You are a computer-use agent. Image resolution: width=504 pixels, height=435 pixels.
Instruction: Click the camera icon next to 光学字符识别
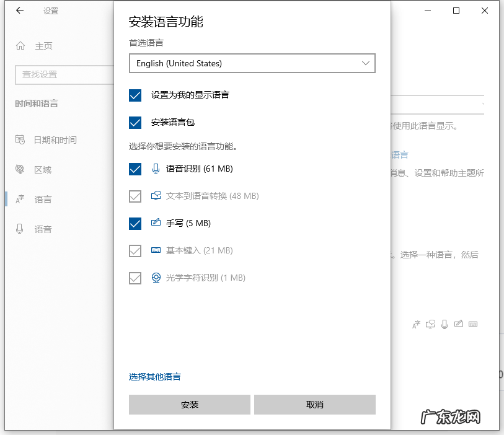[156, 278]
